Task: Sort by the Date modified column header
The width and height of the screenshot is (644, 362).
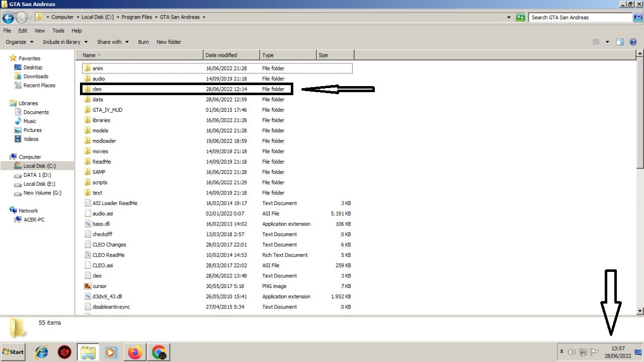Action: (x=231, y=55)
